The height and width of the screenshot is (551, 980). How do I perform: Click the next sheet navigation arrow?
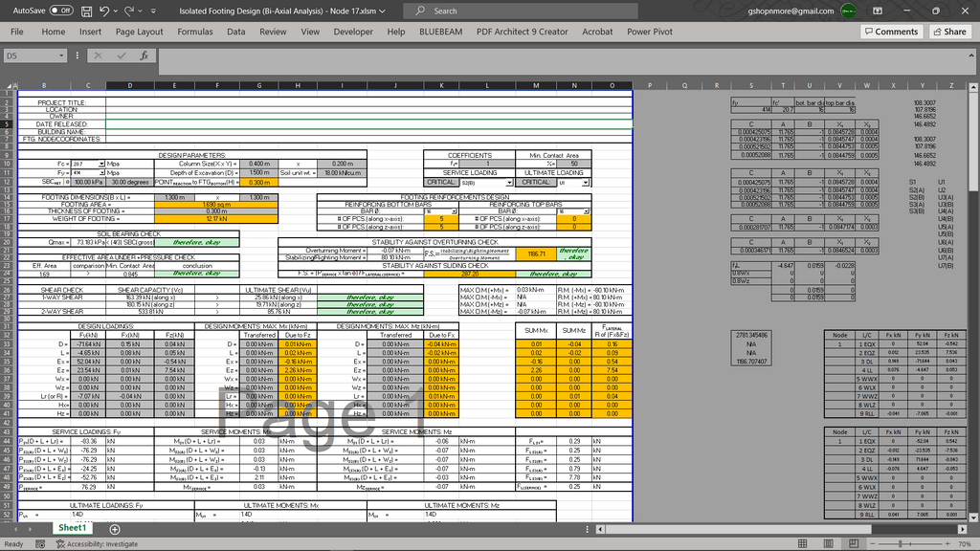pos(30,529)
